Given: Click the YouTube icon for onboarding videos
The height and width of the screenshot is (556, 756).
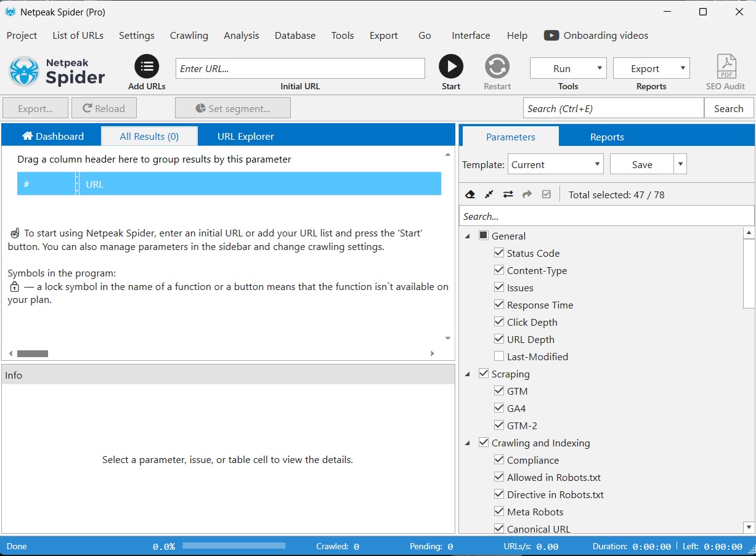Looking at the screenshot, I should coord(551,36).
